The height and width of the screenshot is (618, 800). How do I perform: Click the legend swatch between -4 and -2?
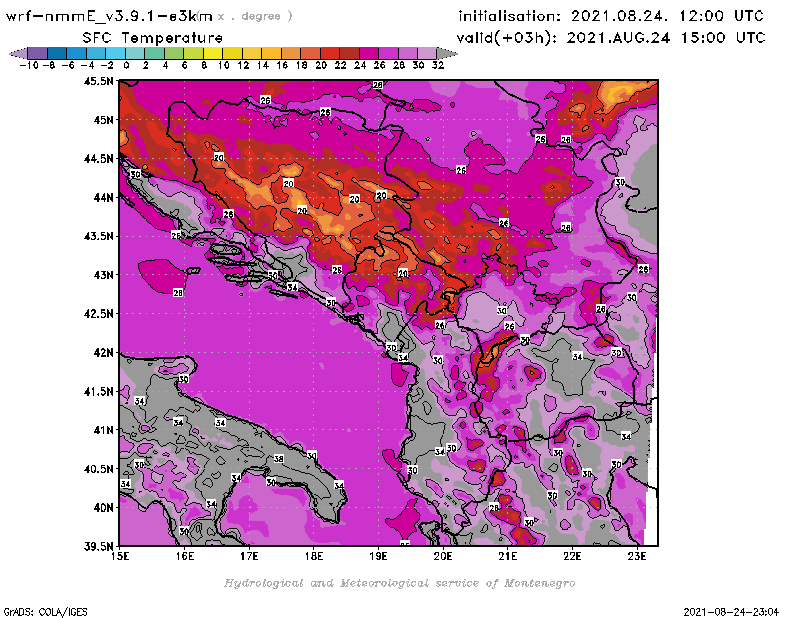pos(96,53)
